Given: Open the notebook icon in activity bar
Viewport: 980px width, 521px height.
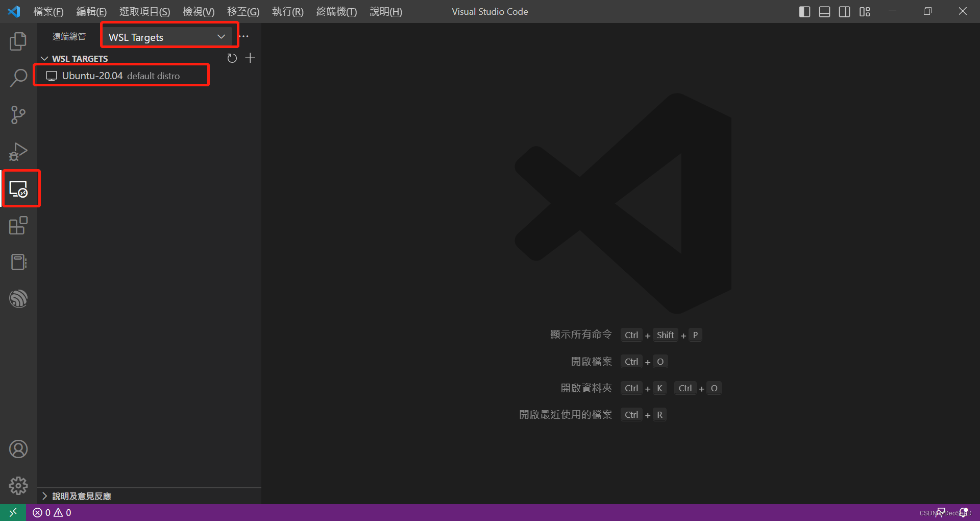Looking at the screenshot, I should (x=18, y=262).
